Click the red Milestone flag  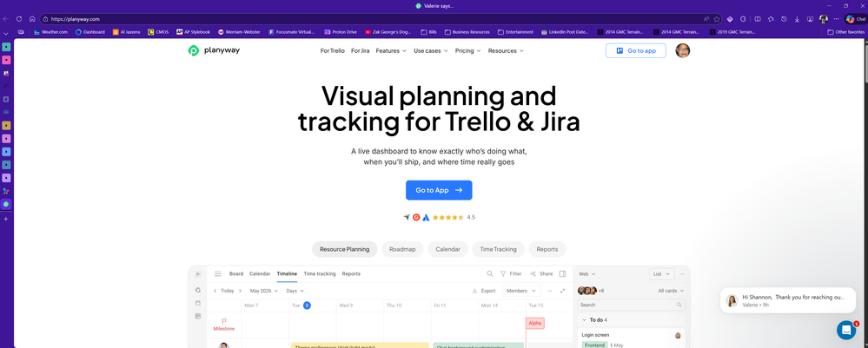pyautogui.click(x=224, y=321)
